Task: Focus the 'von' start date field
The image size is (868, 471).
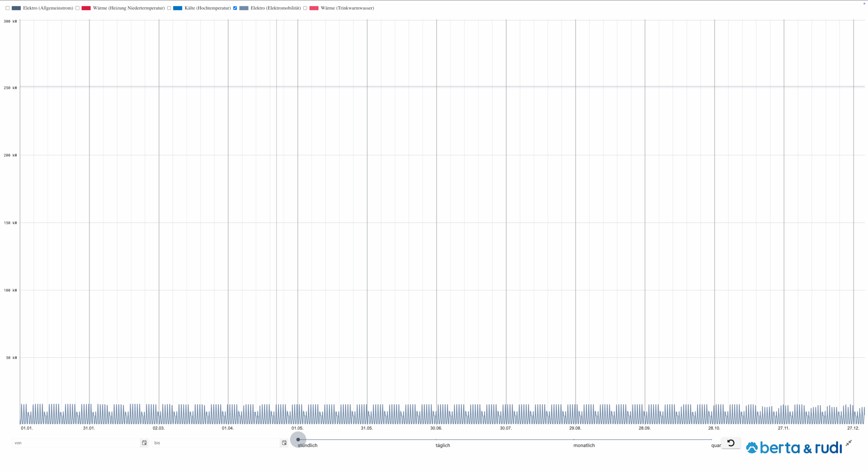Action: point(76,443)
